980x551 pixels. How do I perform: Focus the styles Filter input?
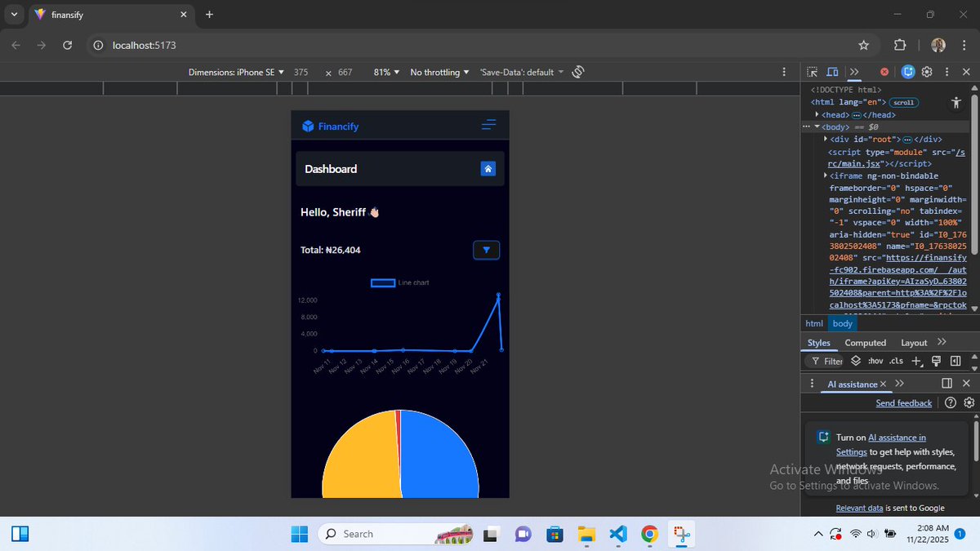pyautogui.click(x=825, y=361)
